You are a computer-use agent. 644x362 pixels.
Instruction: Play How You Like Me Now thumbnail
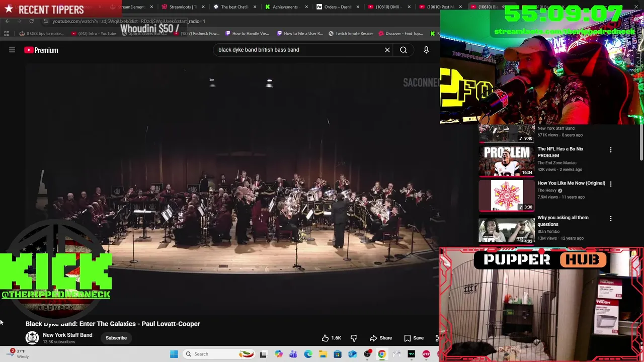tap(506, 195)
